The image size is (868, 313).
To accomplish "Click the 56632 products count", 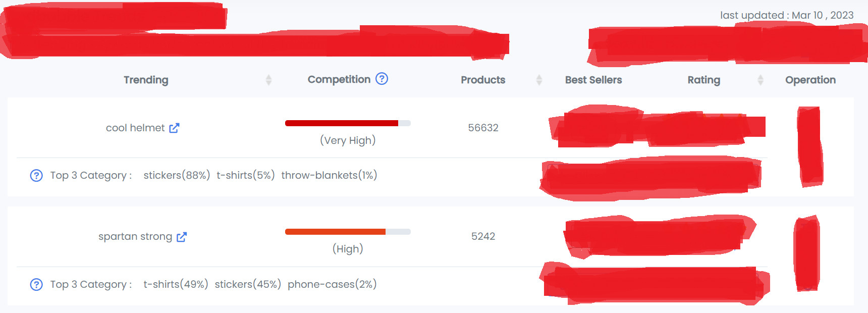I will (x=483, y=128).
